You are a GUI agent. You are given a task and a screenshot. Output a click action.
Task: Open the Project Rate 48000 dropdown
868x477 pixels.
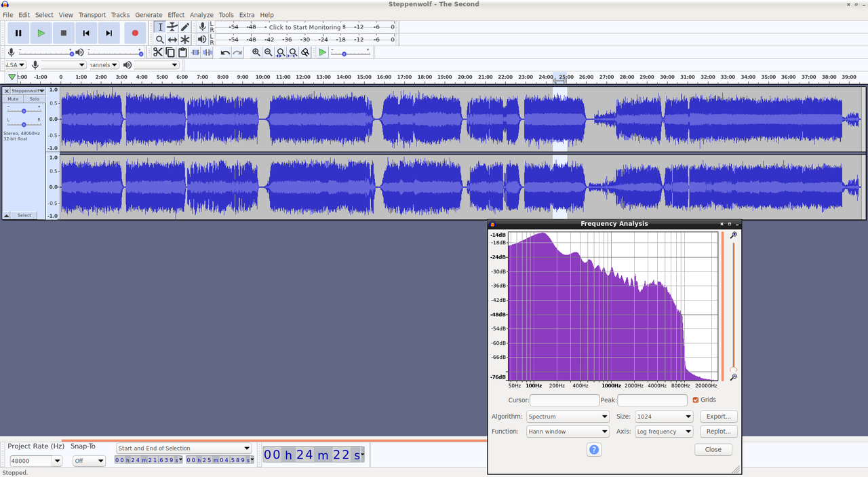[35, 461]
